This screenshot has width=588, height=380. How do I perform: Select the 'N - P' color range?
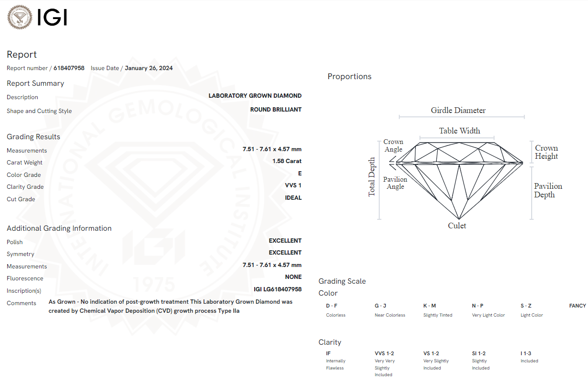478,306
